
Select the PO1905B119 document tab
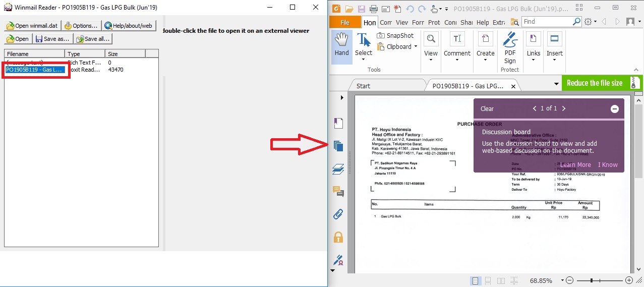click(469, 86)
